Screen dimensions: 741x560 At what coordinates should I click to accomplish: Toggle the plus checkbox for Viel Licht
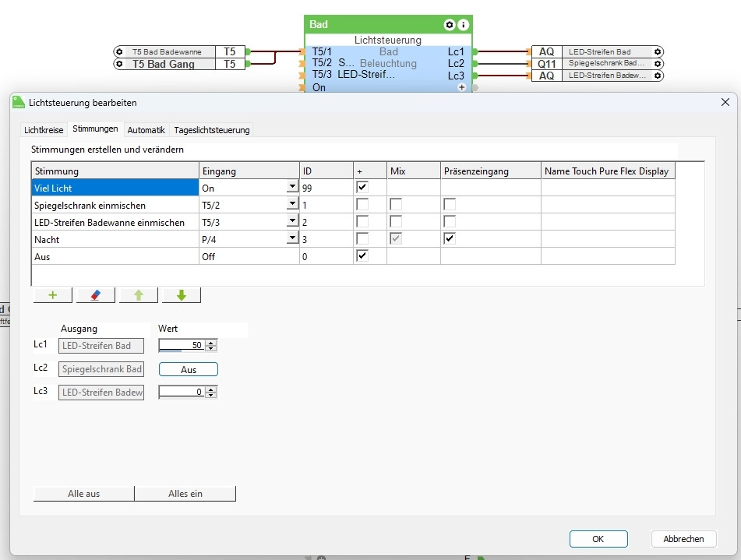tap(362, 188)
